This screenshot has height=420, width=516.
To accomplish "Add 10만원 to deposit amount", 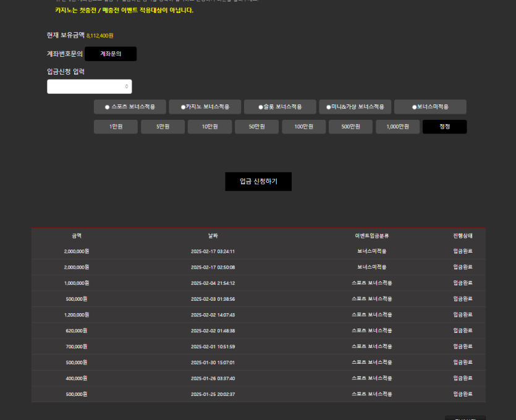I will (209, 127).
